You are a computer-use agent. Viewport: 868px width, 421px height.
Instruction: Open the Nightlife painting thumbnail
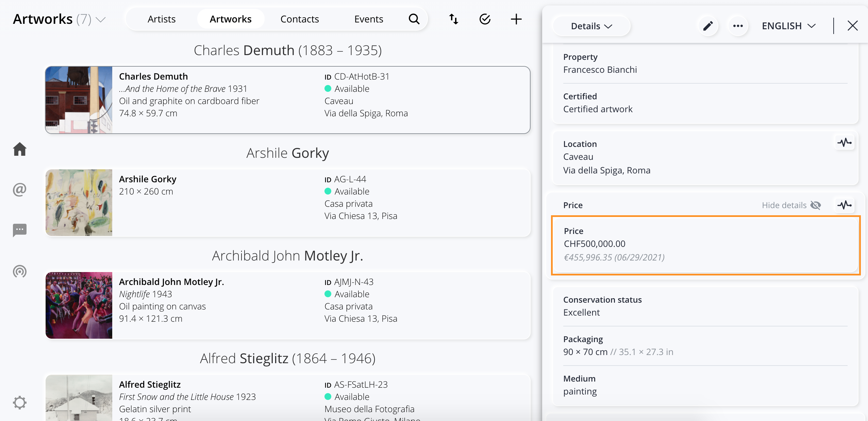[x=79, y=305]
